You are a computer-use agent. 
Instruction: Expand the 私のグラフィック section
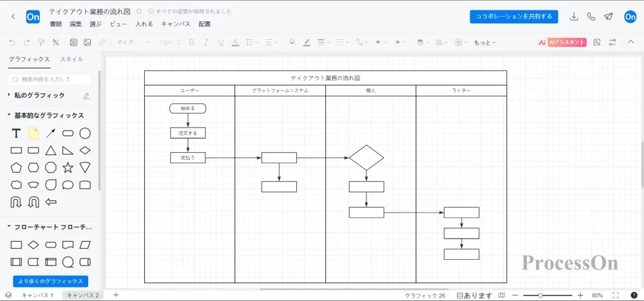pos(9,95)
